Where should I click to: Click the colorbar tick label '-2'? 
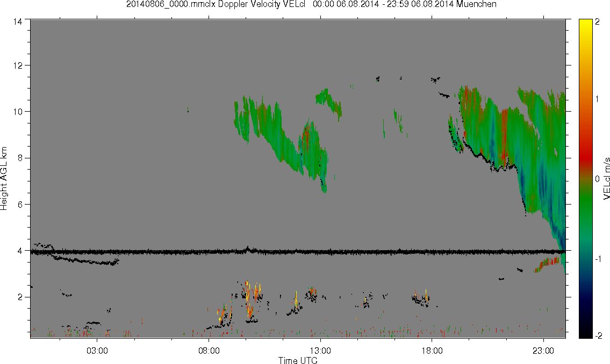[598, 335]
